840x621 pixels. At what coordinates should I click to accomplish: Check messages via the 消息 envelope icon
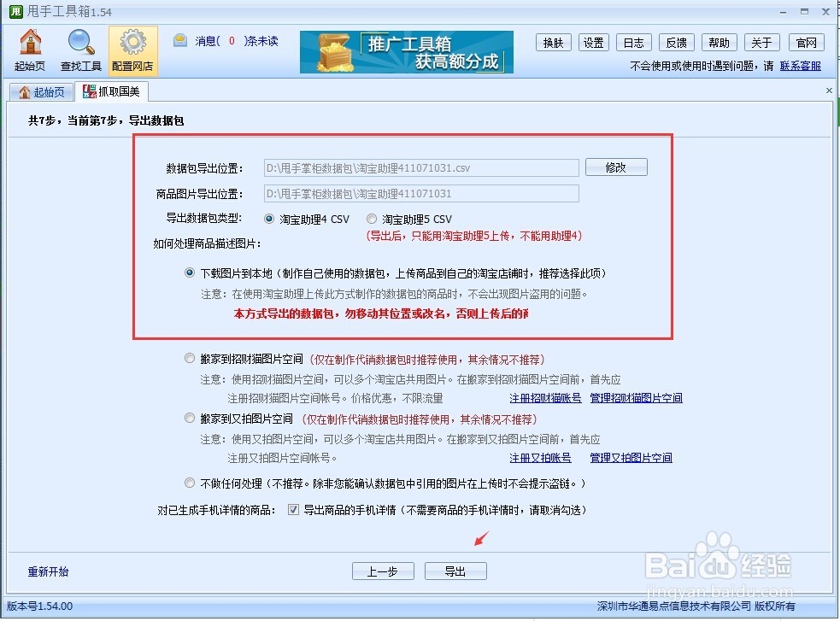[x=180, y=40]
